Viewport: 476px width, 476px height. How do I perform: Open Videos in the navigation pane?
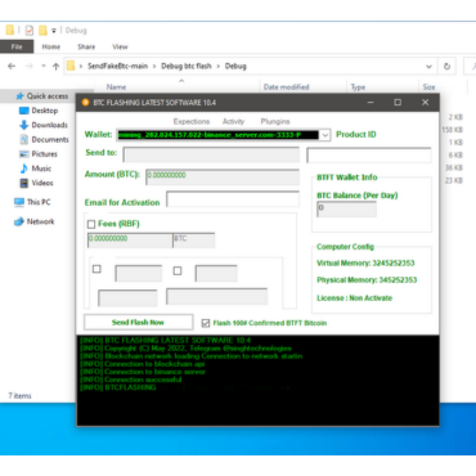(x=36, y=183)
